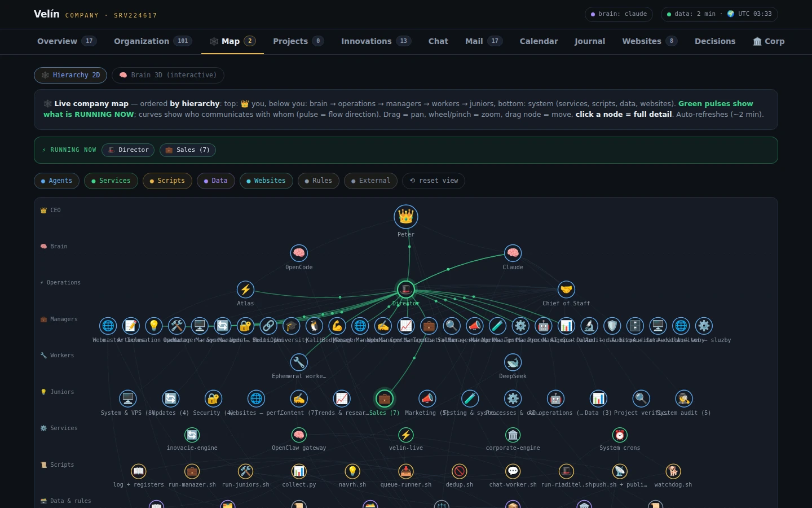Select the Sales (7) juniors node
The width and height of the screenshot is (812, 508).
385,398
